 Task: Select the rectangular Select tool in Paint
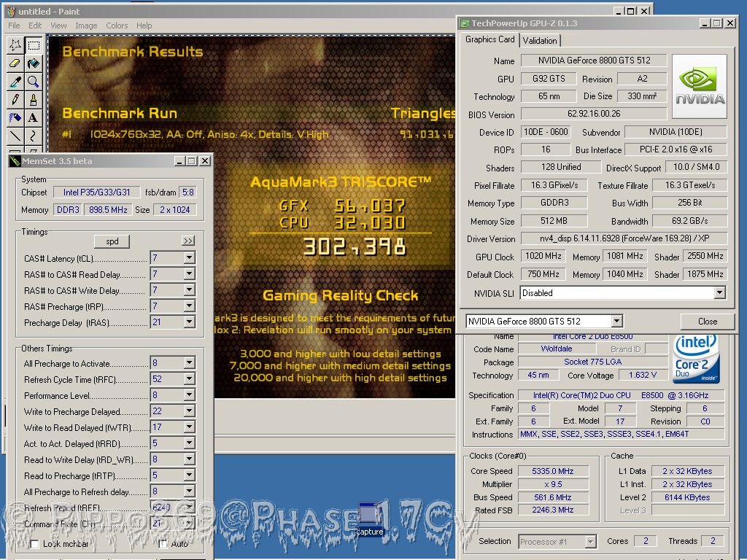coord(34,44)
